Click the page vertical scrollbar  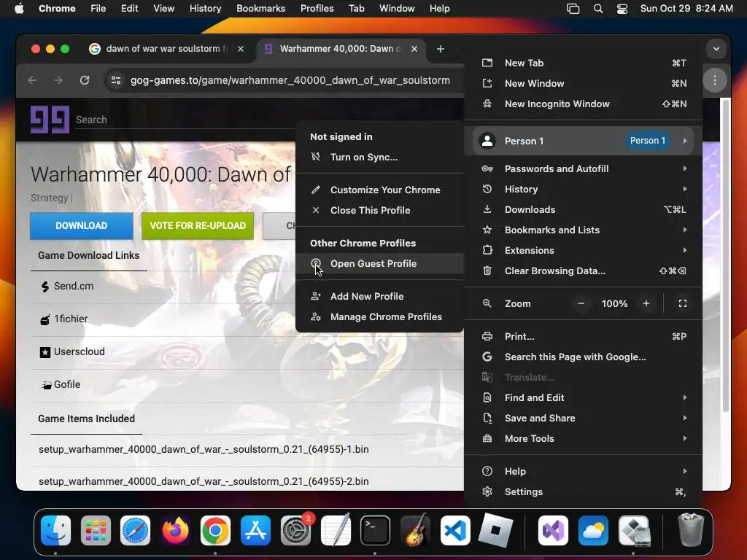point(726,255)
